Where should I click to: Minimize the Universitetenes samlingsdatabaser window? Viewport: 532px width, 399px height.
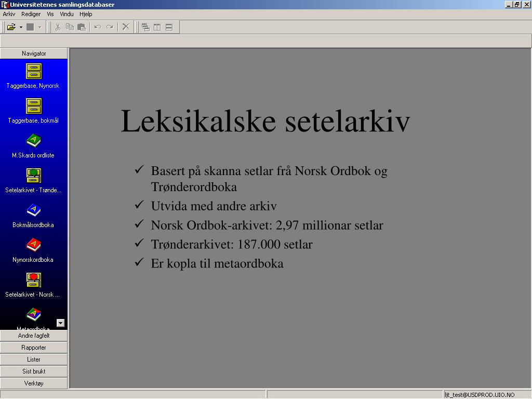coord(509,4)
